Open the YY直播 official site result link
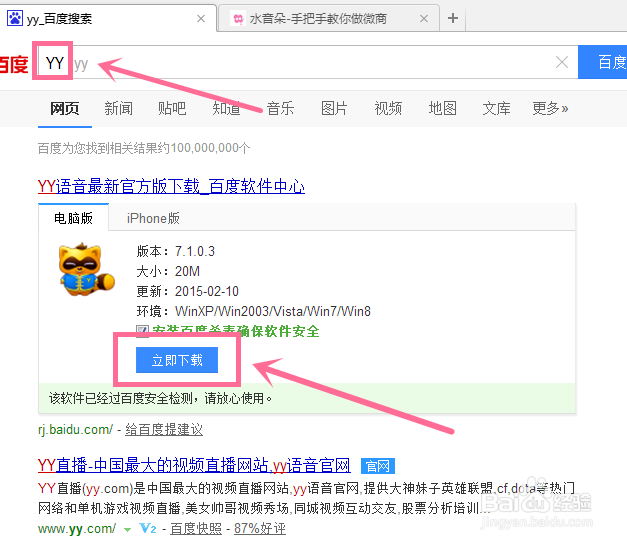Screen dimensions: 627x544 (194, 466)
